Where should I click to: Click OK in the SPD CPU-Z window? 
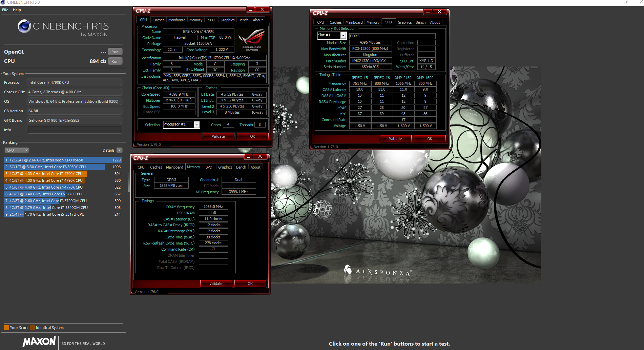[x=430, y=139]
